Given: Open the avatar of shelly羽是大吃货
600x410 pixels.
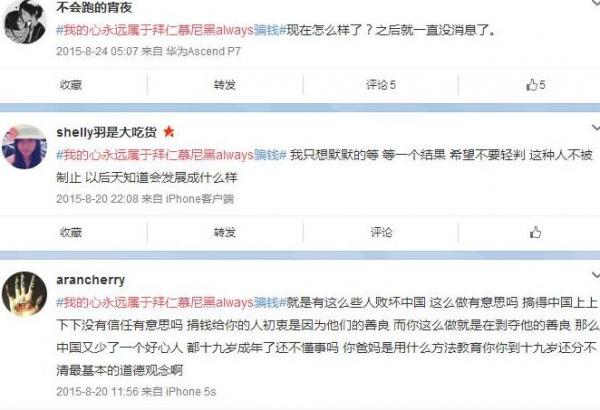Looking at the screenshot, I should (x=24, y=147).
